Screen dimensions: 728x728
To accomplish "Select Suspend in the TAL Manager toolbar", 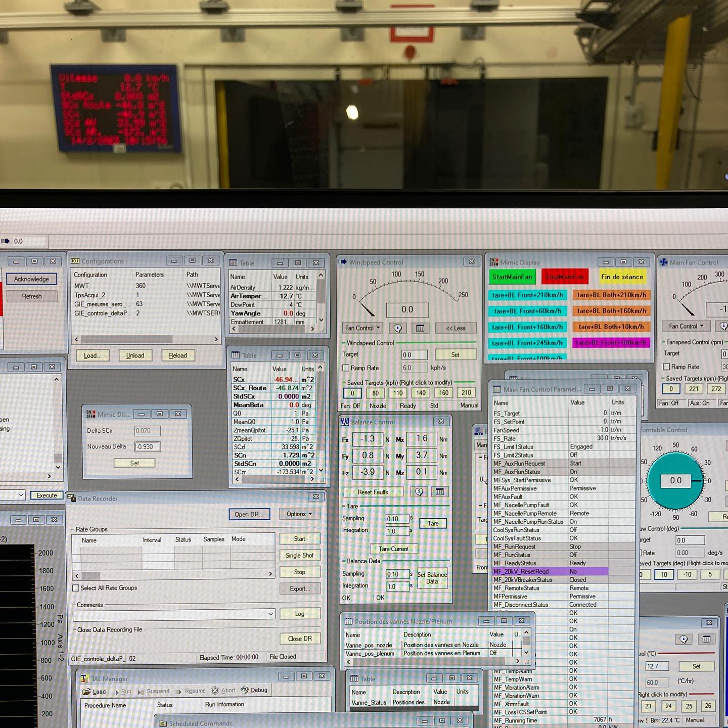I will [x=158, y=690].
